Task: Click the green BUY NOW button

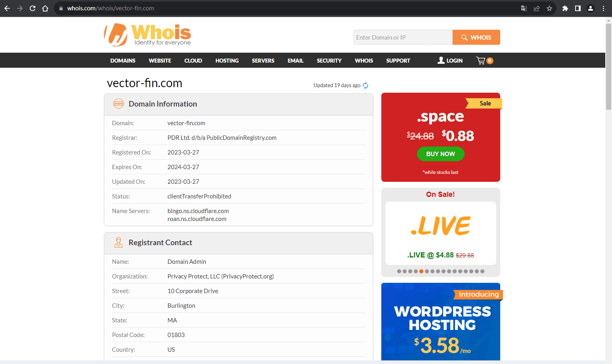Action: pyautogui.click(x=440, y=154)
